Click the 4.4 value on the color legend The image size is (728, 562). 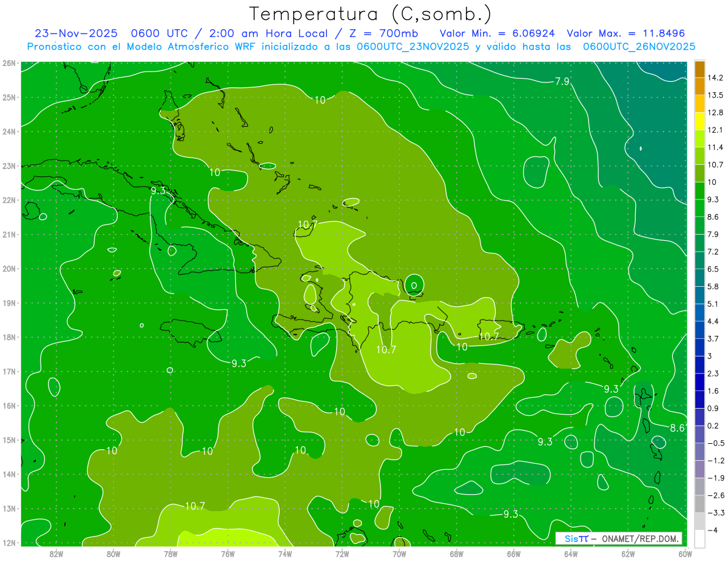pyautogui.click(x=713, y=321)
